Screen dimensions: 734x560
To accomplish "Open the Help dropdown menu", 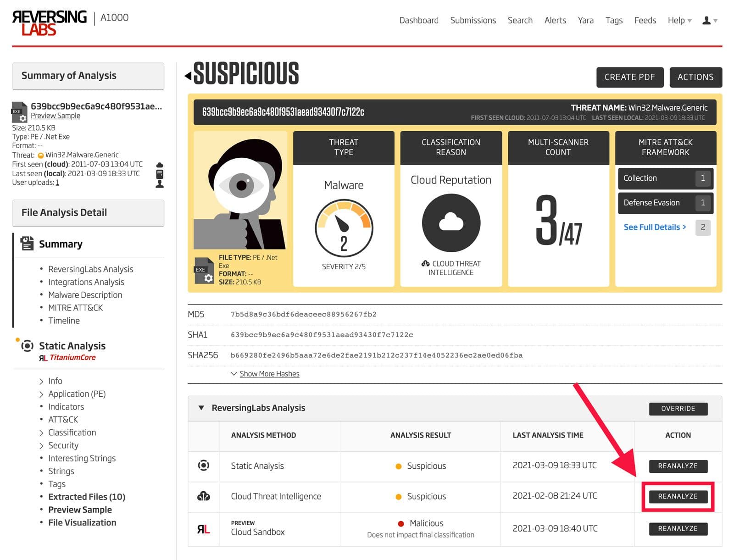I will (679, 21).
